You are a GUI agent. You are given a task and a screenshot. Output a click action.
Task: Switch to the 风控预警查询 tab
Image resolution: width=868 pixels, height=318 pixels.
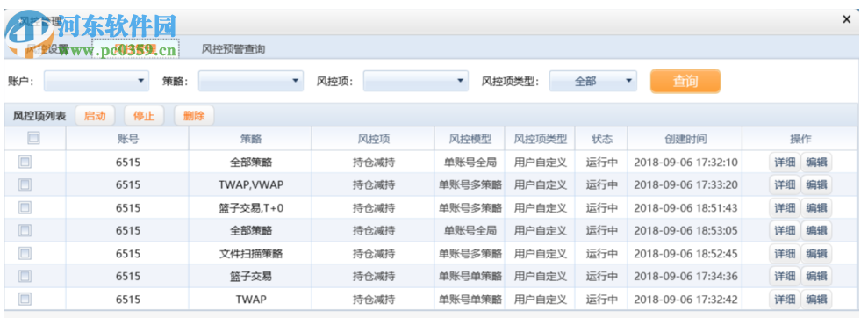click(233, 49)
